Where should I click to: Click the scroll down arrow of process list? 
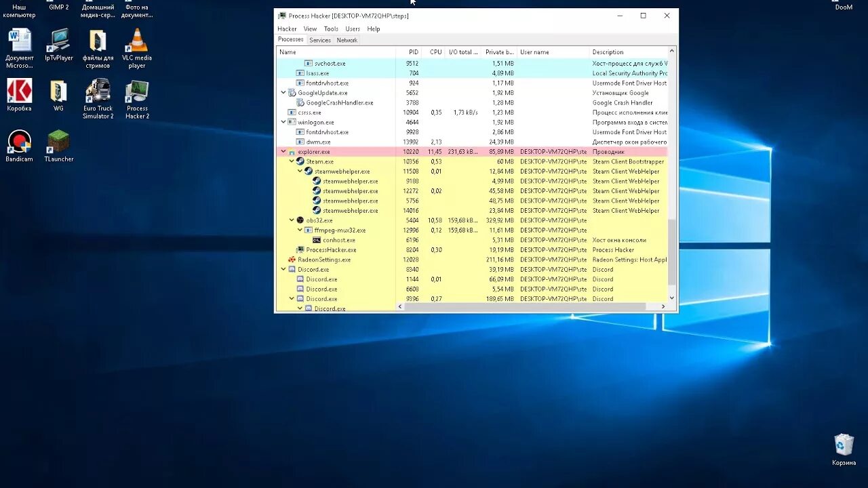(x=672, y=298)
